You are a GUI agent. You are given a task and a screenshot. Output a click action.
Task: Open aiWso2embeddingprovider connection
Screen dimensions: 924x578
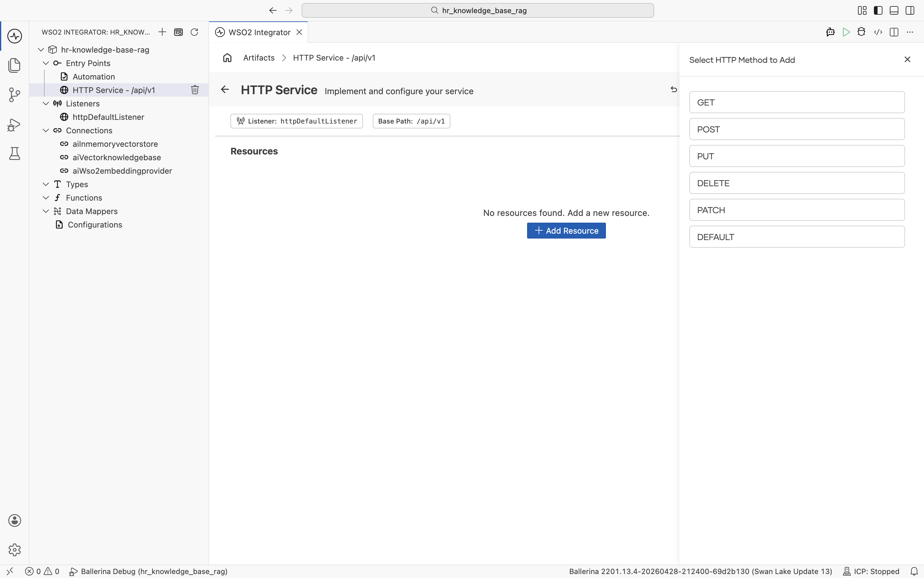click(119, 171)
